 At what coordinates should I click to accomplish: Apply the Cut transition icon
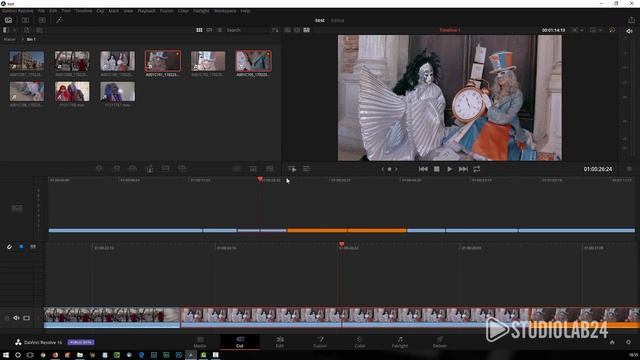pyautogui.click(x=236, y=169)
